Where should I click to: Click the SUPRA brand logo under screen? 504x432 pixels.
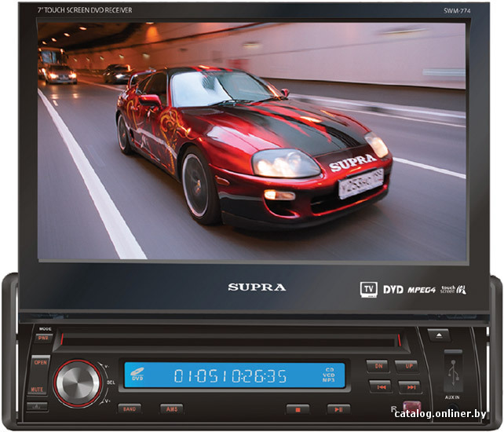(257, 287)
